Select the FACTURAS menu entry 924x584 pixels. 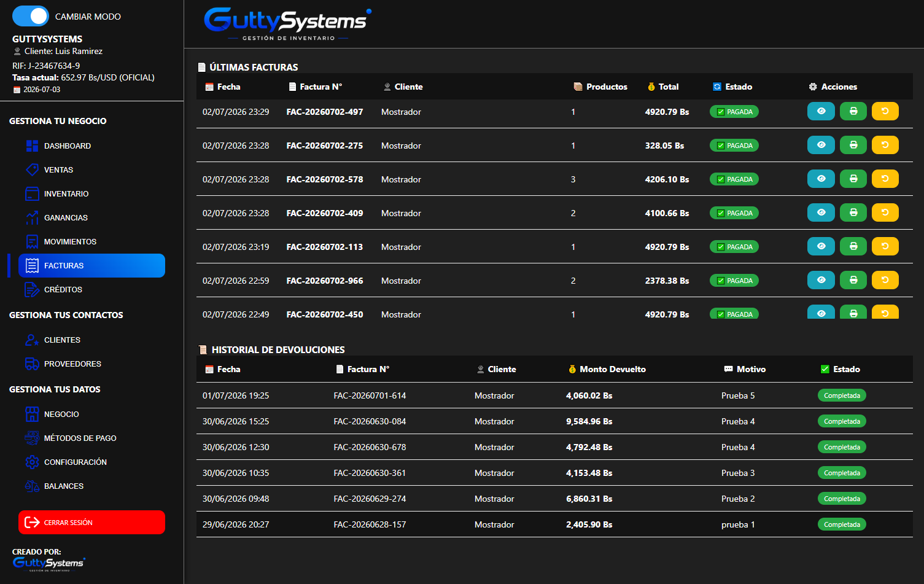[91, 266]
